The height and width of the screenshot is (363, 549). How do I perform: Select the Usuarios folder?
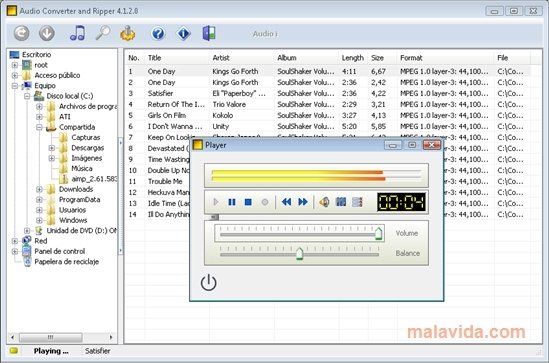pos(72,210)
